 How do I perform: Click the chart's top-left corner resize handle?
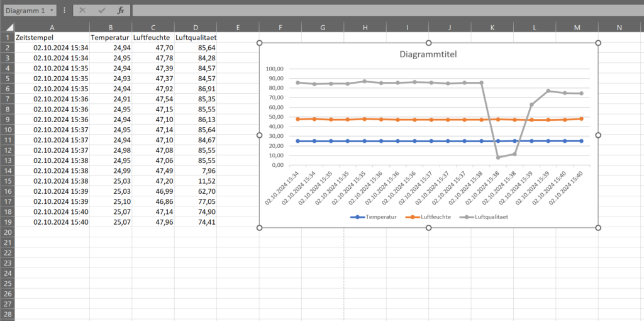coord(259,43)
